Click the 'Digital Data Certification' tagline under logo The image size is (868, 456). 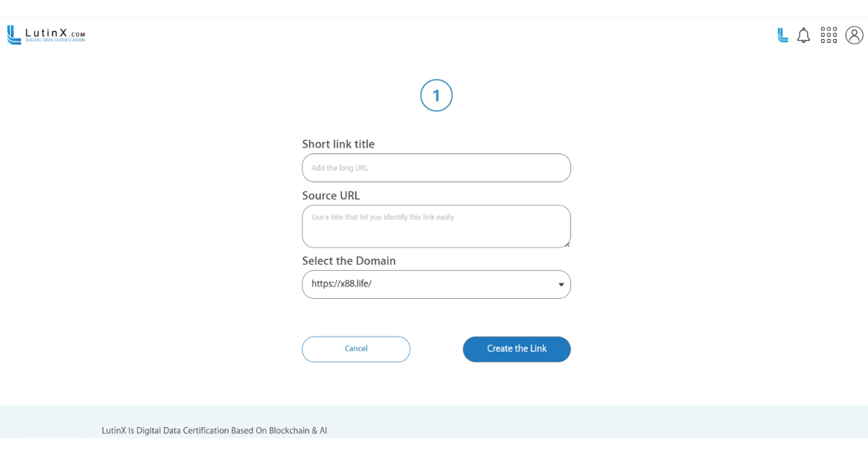55,41
